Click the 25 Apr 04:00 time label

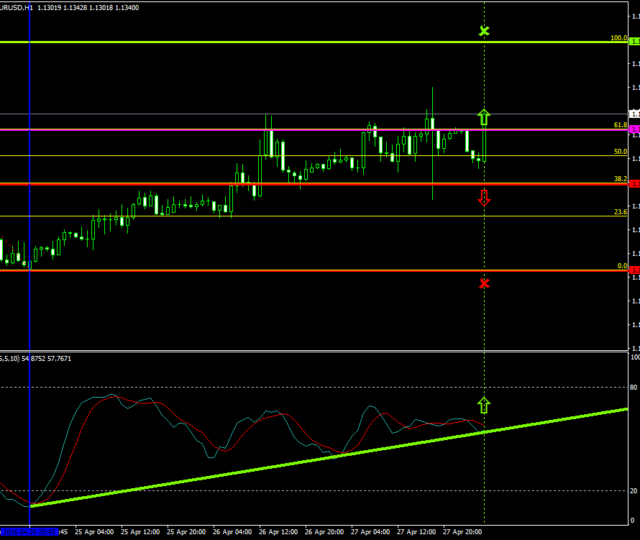tap(98, 531)
